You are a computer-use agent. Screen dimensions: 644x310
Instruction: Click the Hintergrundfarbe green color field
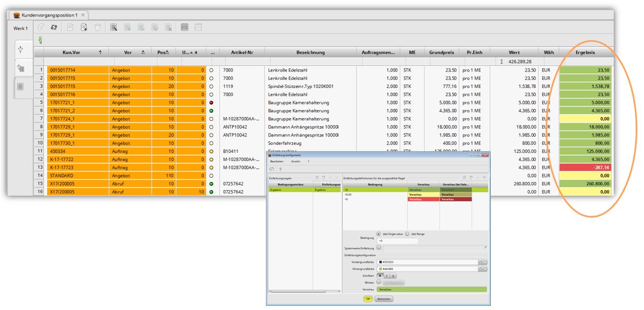tap(428, 269)
